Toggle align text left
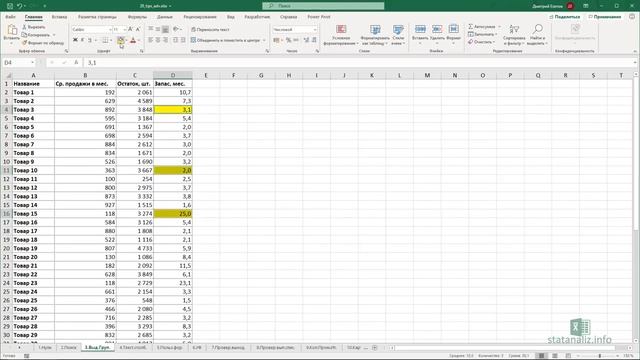 (151, 40)
